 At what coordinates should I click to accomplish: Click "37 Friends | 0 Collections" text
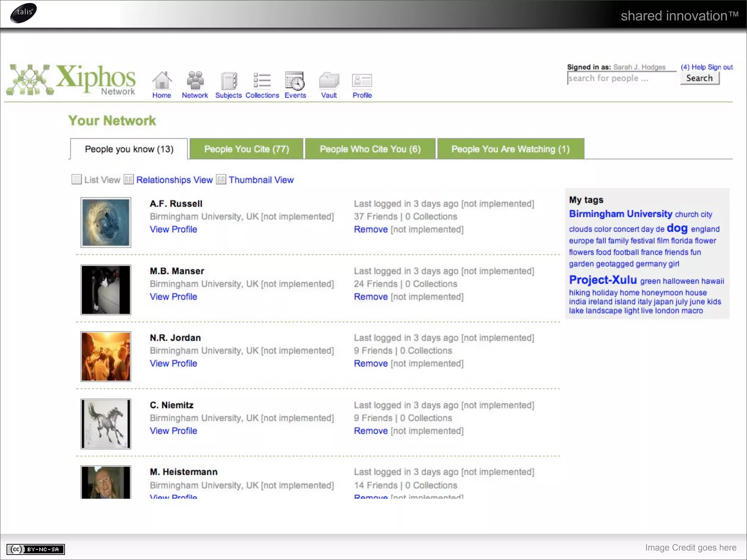pyautogui.click(x=405, y=217)
